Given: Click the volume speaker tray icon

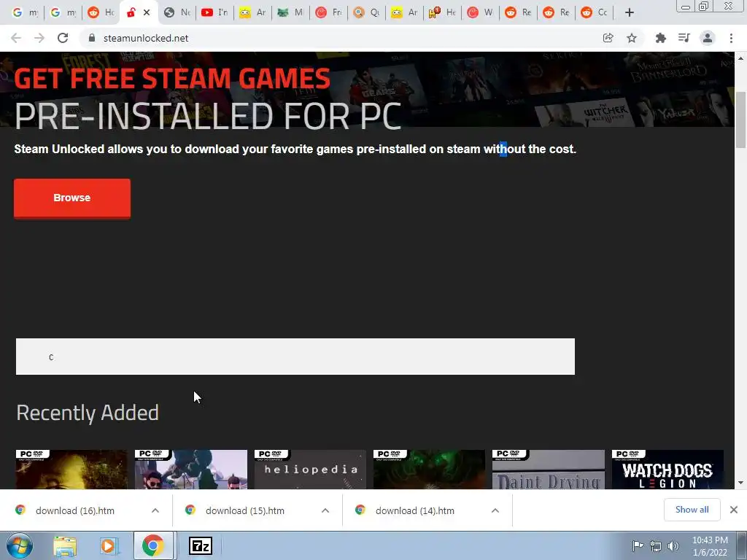Looking at the screenshot, I should [x=673, y=545].
